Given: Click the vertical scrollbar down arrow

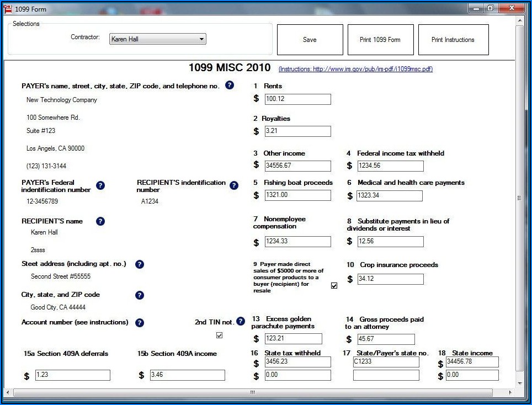Looking at the screenshot, I should coord(519,382).
